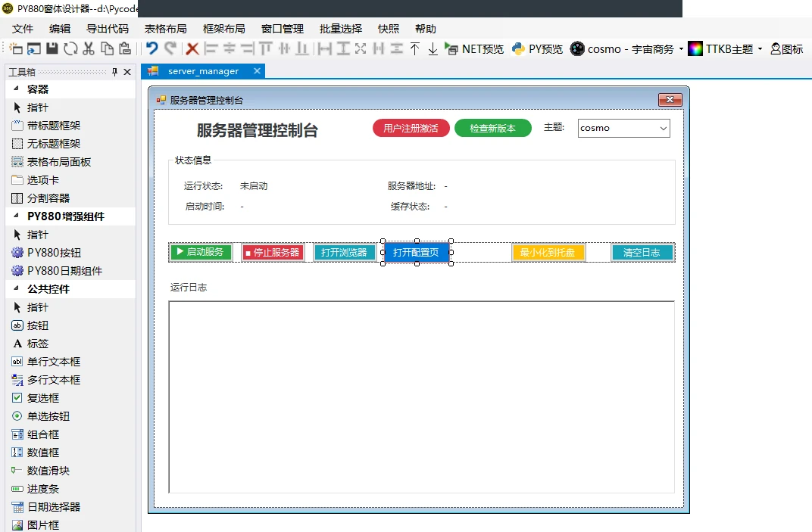This screenshot has width=812, height=532.
Task: Undo with the blue curved arrow
Action: (151, 48)
